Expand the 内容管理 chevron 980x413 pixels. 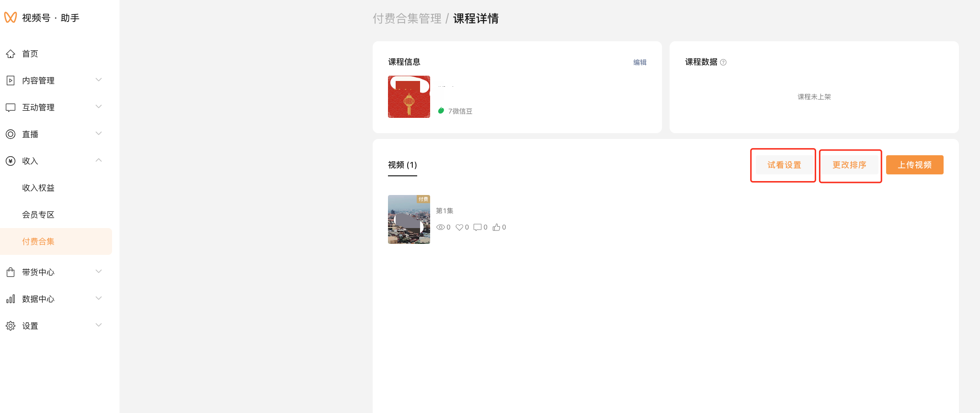pyautogui.click(x=99, y=80)
